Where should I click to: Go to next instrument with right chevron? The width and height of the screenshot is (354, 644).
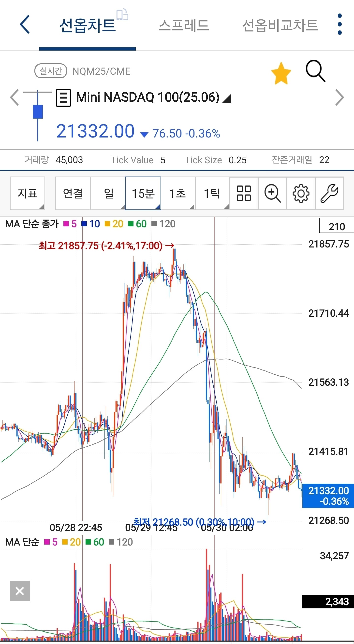(x=339, y=97)
